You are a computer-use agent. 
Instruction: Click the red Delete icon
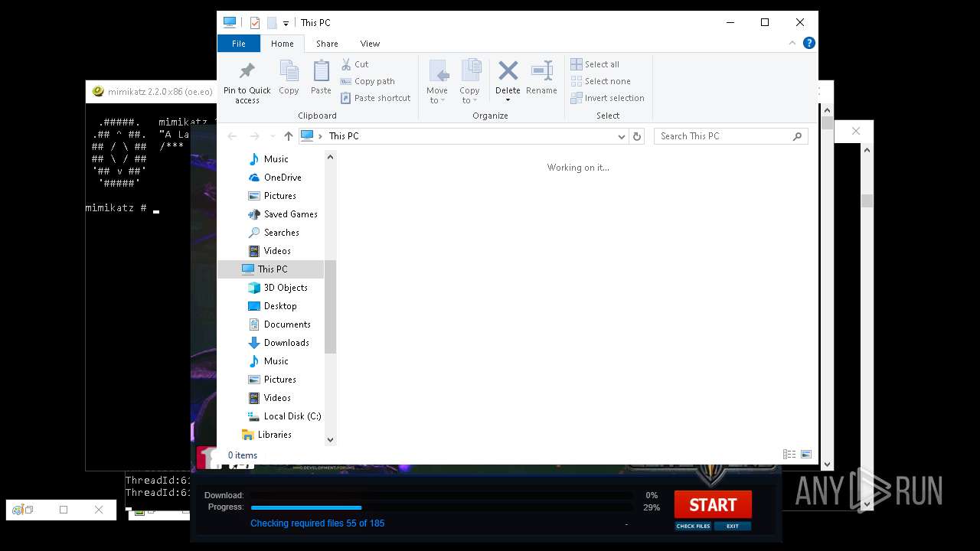pos(508,71)
